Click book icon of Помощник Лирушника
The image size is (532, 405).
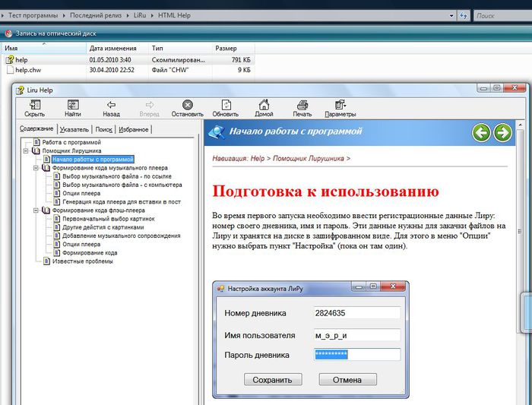click(36, 150)
